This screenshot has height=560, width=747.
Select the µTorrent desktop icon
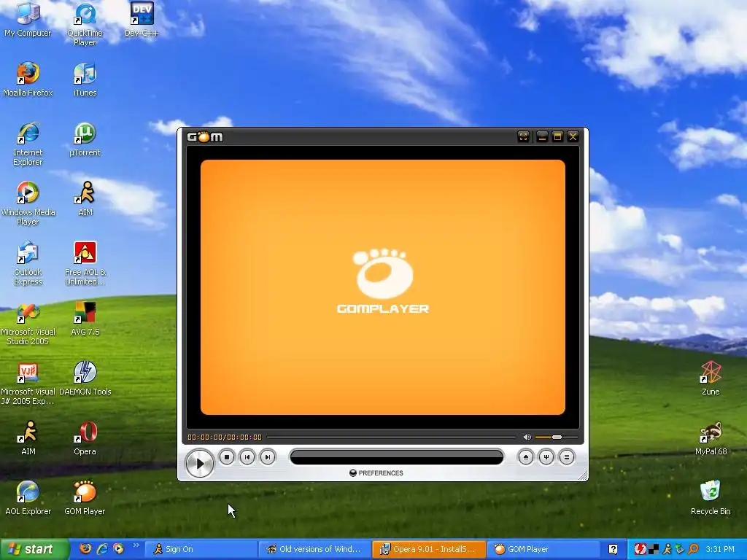[x=85, y=139]
